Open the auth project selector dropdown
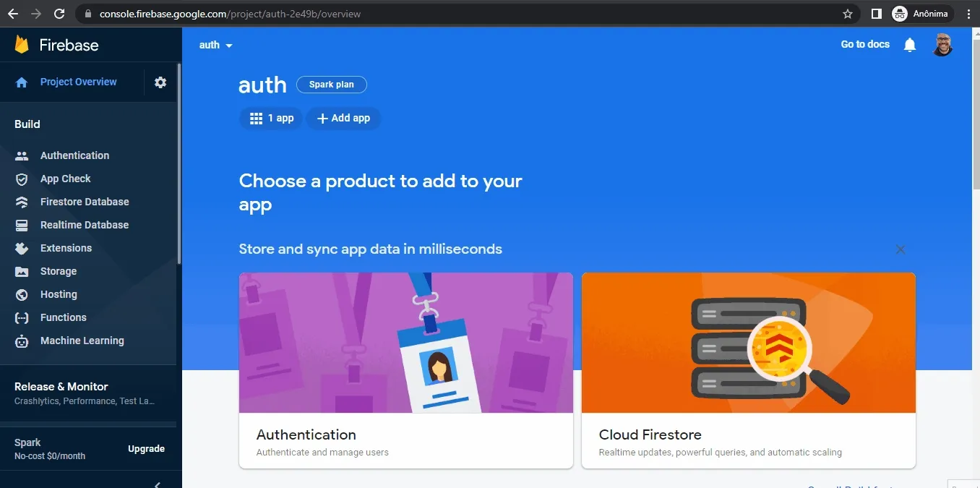Image resolution: width=980 pixels, height=488 pixels. [x=216, y=45]
